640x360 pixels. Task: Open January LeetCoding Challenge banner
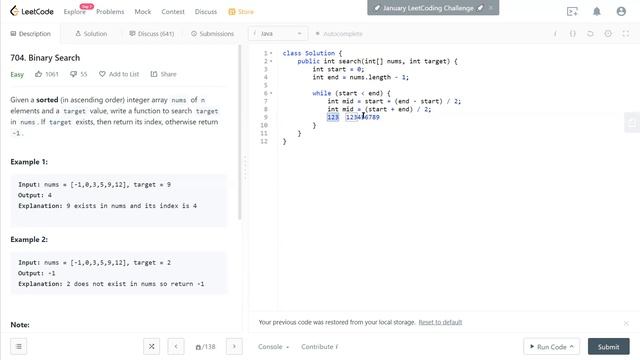click(x=428, y=8)
